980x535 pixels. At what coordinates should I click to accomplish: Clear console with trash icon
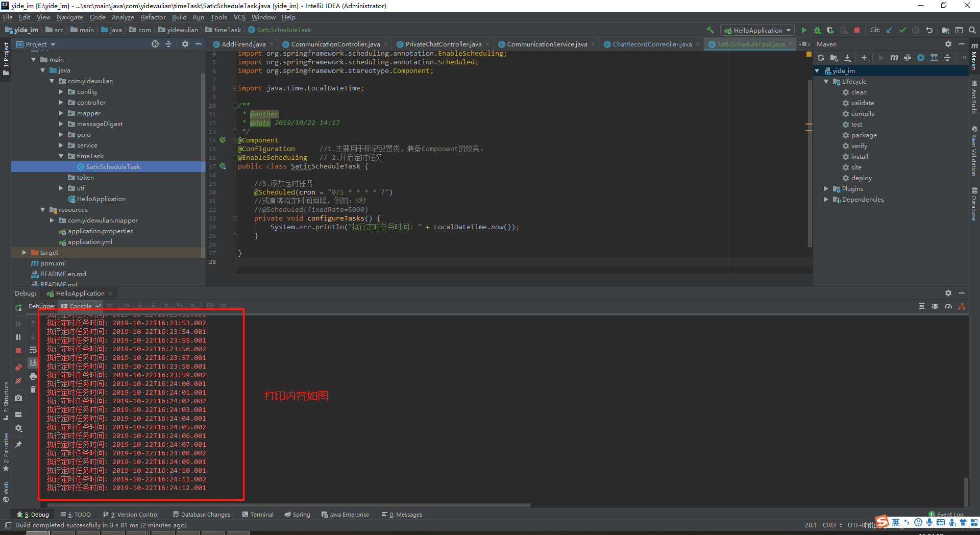coord(33,389)
